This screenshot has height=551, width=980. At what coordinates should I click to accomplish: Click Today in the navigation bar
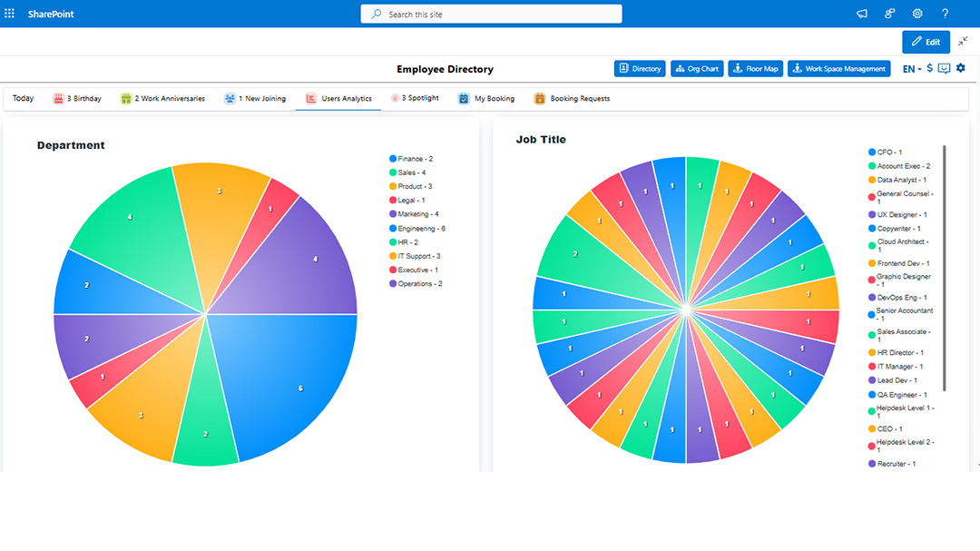[x=22, y=98]
